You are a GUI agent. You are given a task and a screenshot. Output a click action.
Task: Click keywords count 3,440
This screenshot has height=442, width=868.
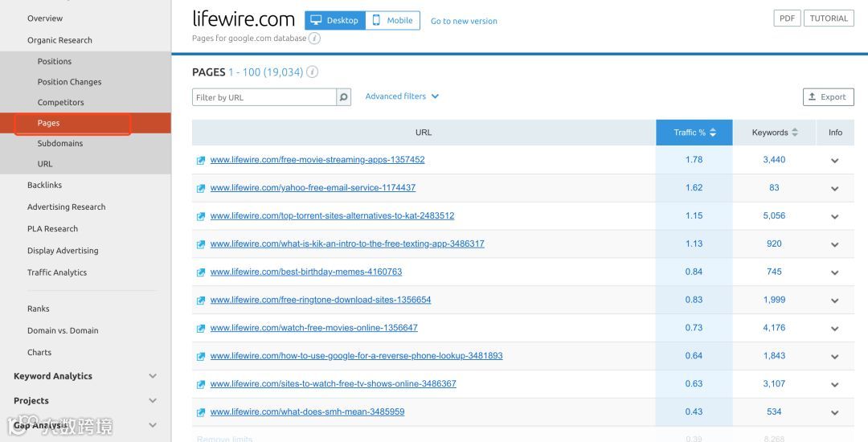point(774,160)
